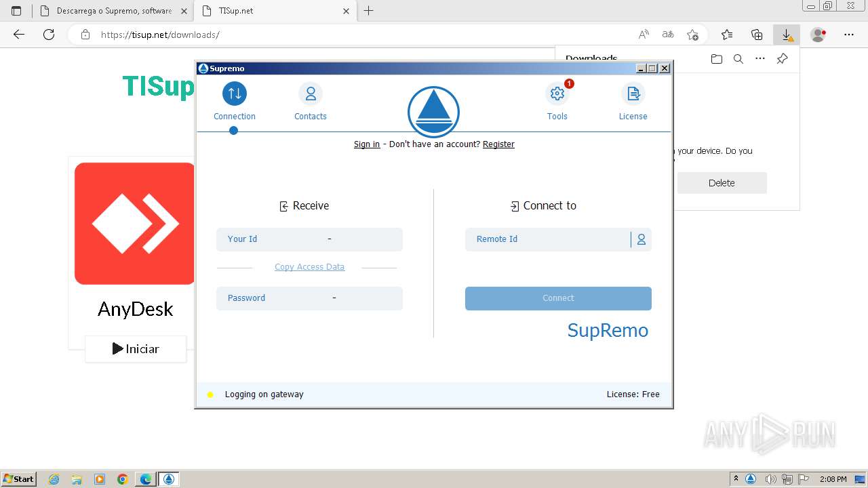The image size is (868, 488).
Task: Open media player from the taskbar
Action: 100,479
